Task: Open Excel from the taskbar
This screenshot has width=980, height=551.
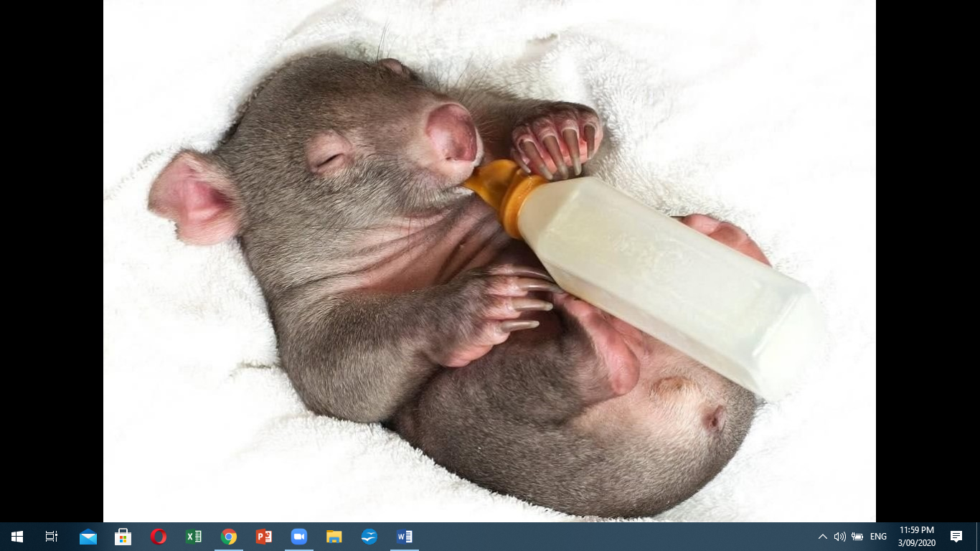Action: (x=194, y=537)
